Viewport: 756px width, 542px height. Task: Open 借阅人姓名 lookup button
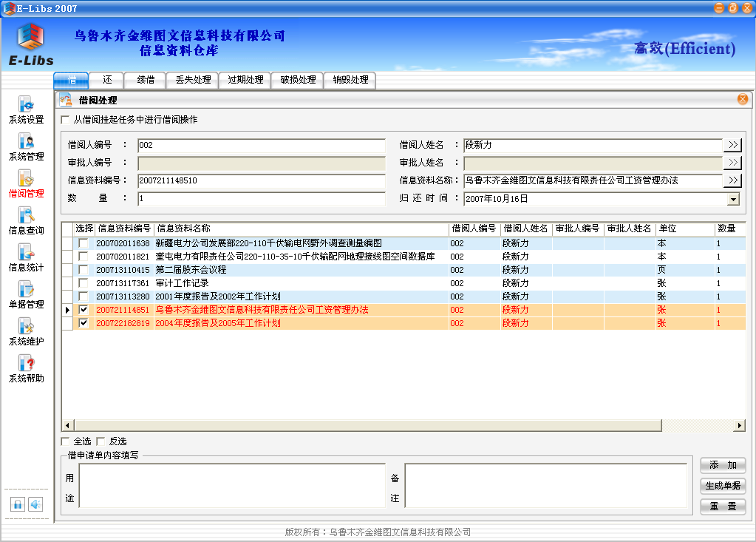[733, 145]
